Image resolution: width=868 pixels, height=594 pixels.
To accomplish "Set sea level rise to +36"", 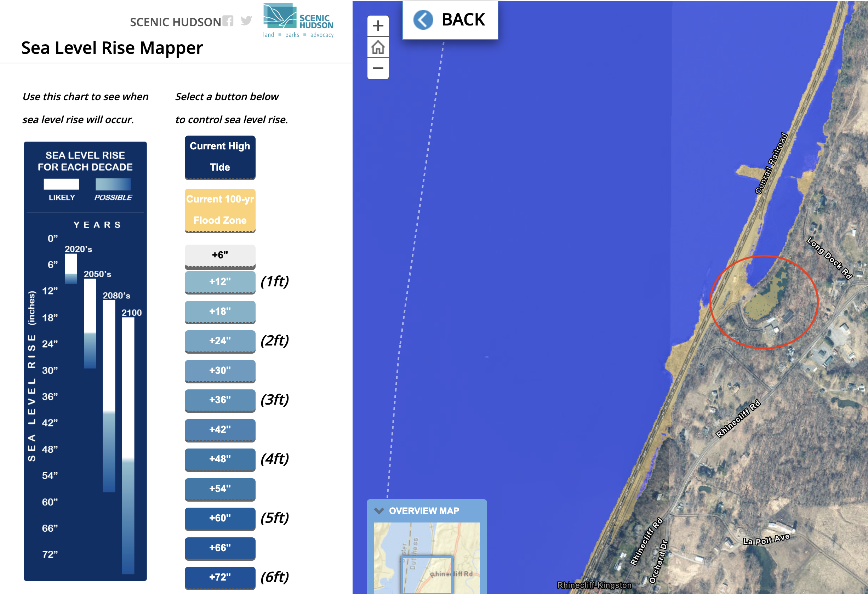I will pyautogui.click(x=220, y=400).
